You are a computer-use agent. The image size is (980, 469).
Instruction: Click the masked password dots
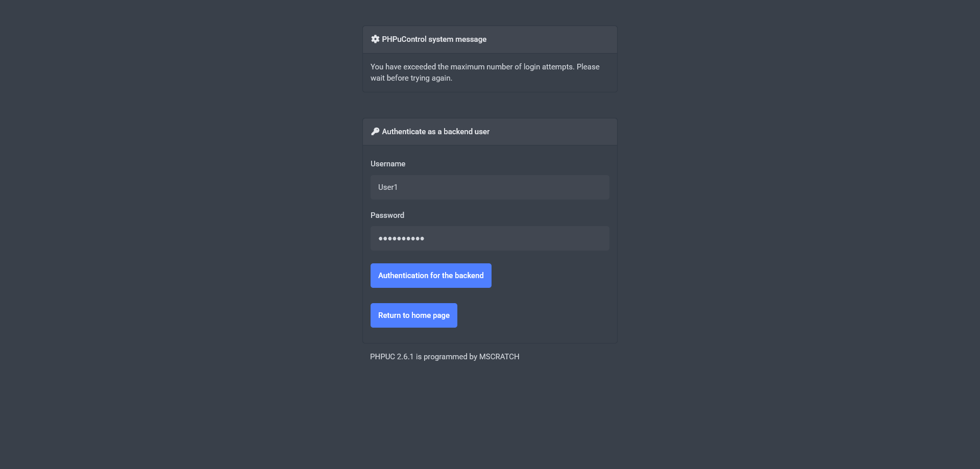pos(401,238)
